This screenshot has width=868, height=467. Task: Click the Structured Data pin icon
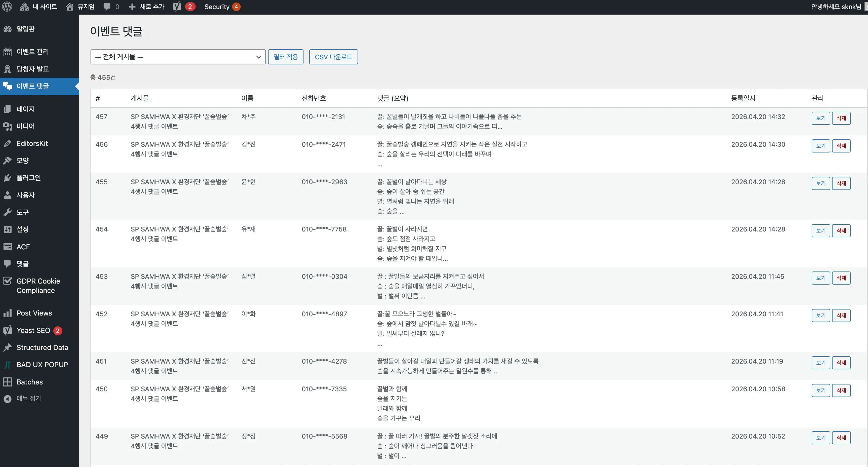pos(7,347)
